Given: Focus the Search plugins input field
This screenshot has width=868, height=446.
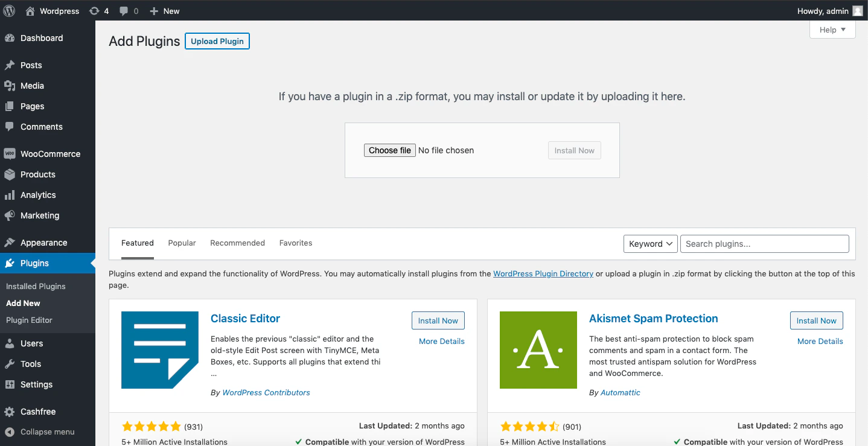Looking at the screenshot, I should (765, 244).
